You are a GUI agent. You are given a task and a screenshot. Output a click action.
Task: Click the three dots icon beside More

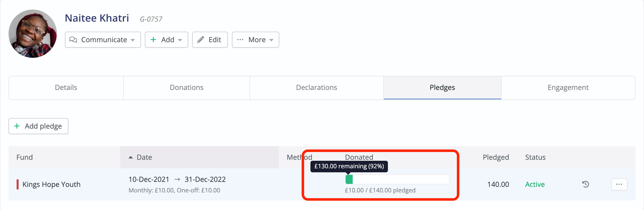click(240, 40)
